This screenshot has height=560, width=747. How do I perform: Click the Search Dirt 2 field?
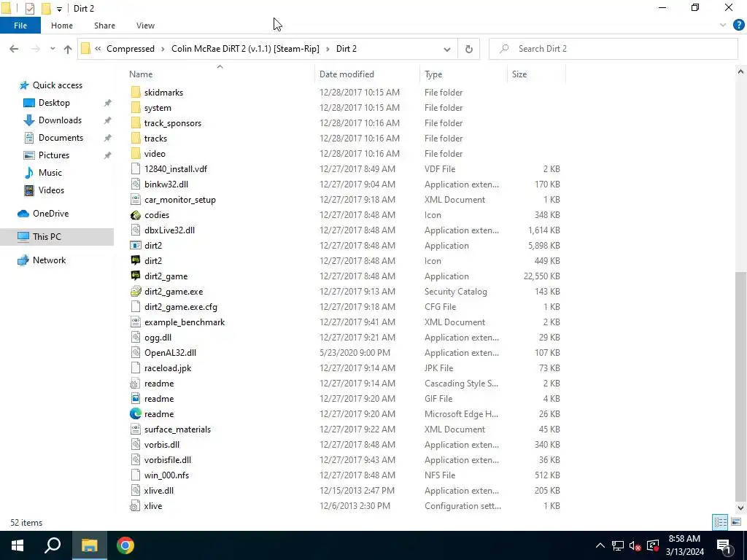coord(613,49)
